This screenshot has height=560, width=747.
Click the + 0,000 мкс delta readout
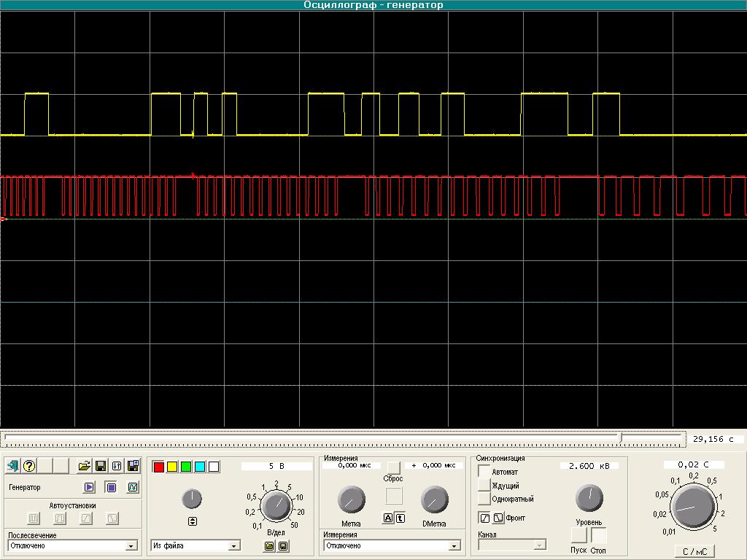[433, 465]
